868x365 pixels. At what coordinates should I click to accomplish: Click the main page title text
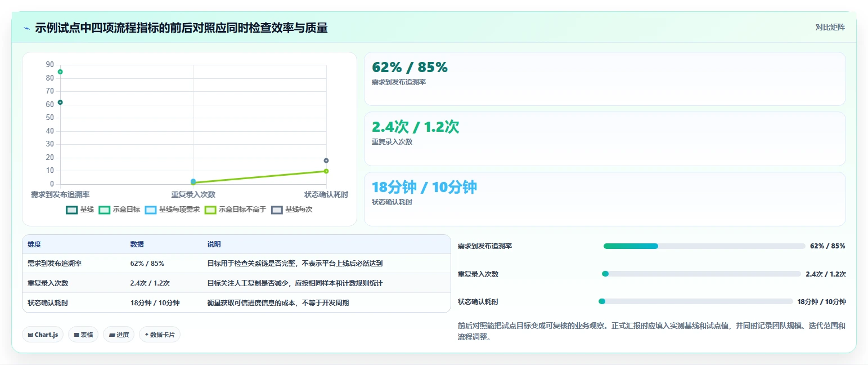click(181, 28)
